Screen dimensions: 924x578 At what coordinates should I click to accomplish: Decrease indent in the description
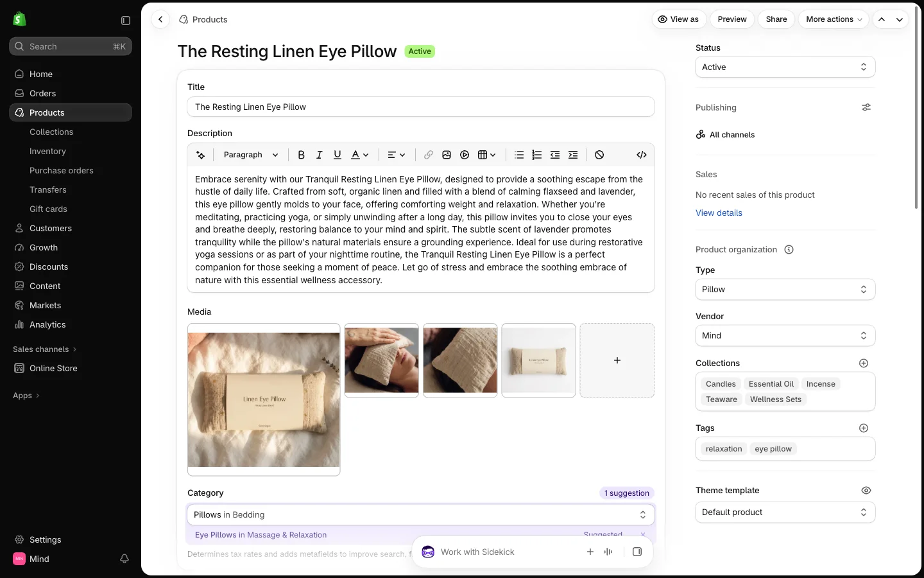[x=555, y=155]
